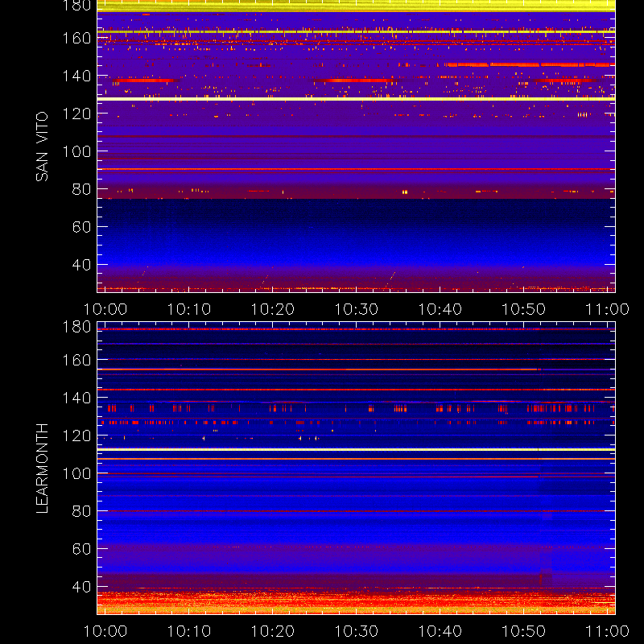Choose the 140 frequency label on Learmonth axis
The width and height of the screenshot is (644, 644).
coord(76,398)
